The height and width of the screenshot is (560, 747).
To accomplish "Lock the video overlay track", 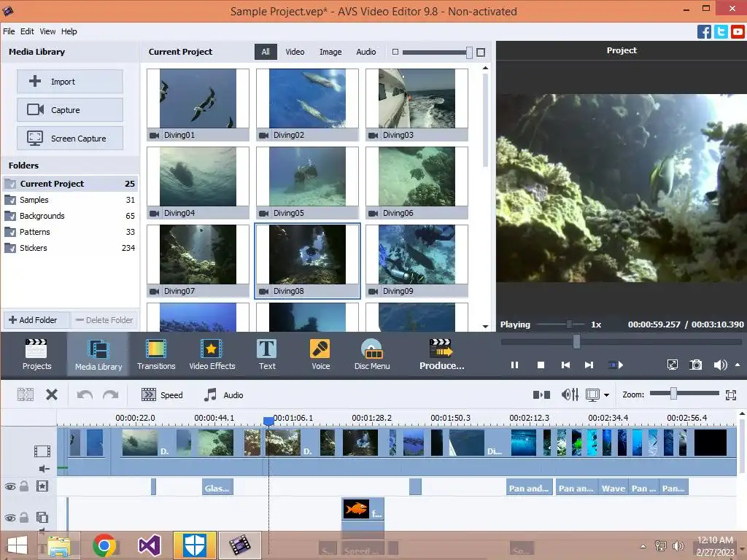I will [24, 517].
